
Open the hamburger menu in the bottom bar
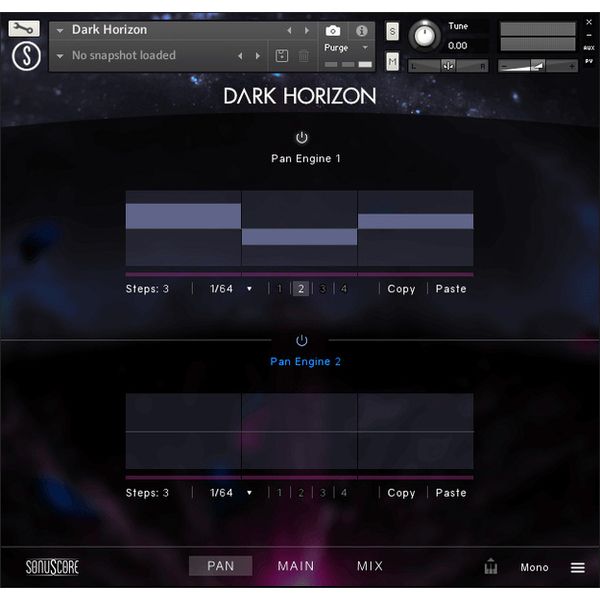coord(577,567)
